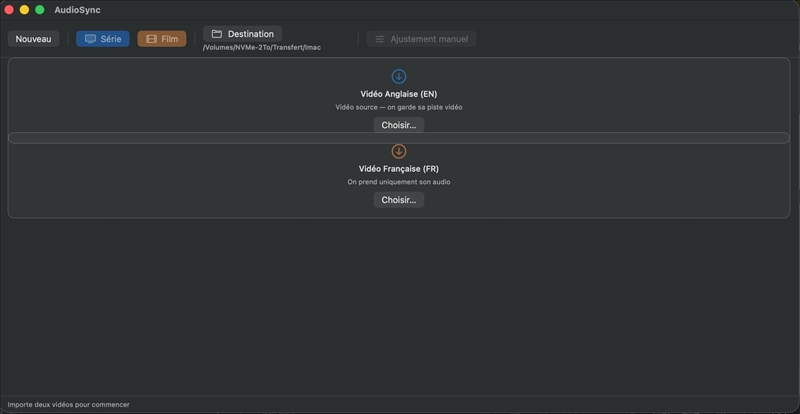
Task: Click the monitor icon in Série button
Action: click(90, 39)
